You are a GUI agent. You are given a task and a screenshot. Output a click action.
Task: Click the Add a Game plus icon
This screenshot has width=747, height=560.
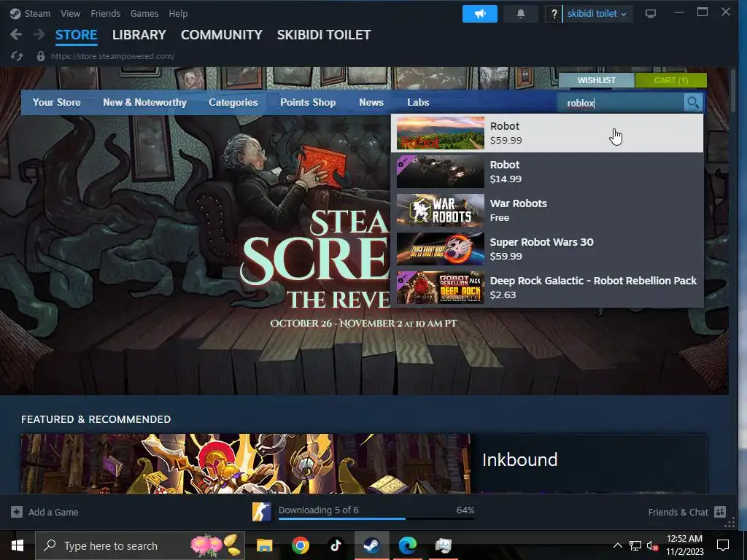click(x=17, y=512)
